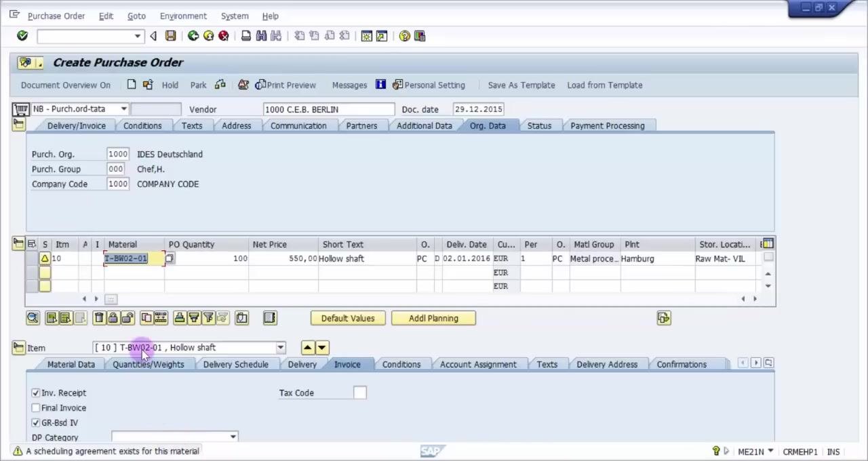Select row selector for item 10
Screen dimensions: 868x461
point(32,258)
